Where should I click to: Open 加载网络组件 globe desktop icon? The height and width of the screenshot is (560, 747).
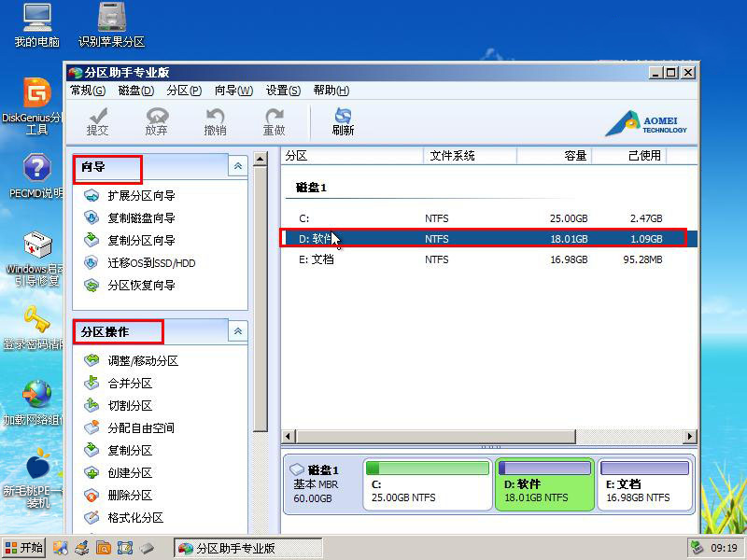35,402
